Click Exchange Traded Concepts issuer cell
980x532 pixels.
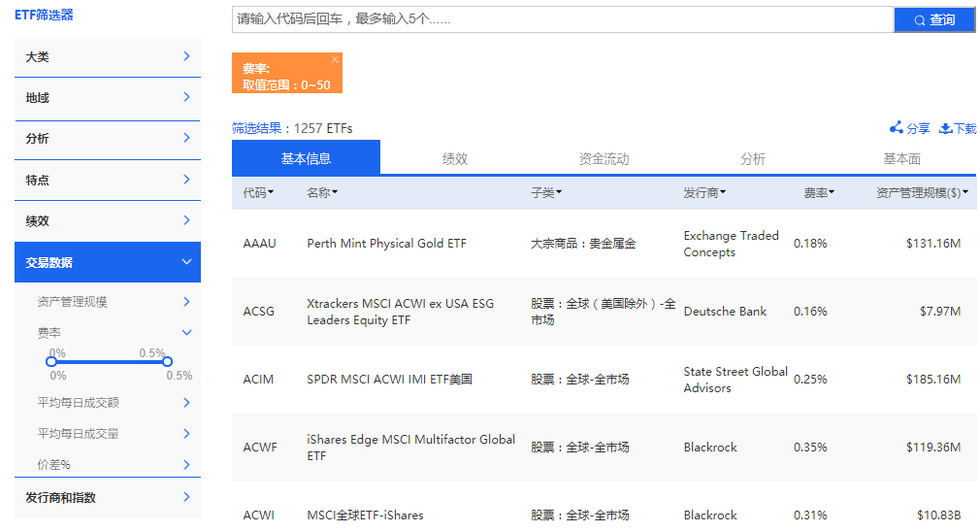(x=732, y=244)
